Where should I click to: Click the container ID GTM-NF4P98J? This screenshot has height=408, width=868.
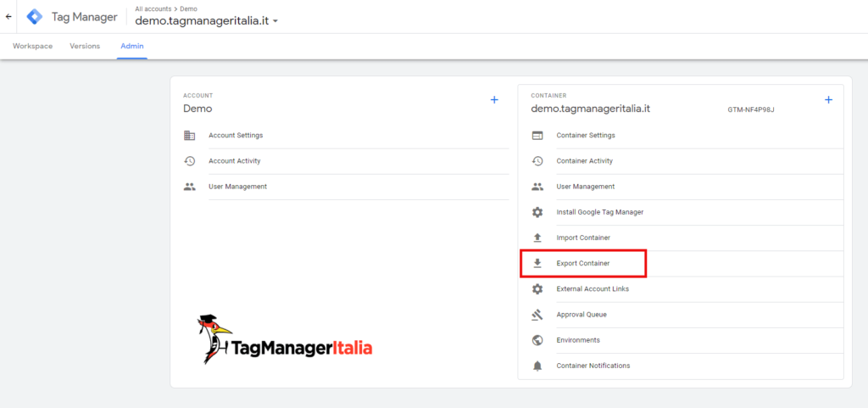point(751,109)
